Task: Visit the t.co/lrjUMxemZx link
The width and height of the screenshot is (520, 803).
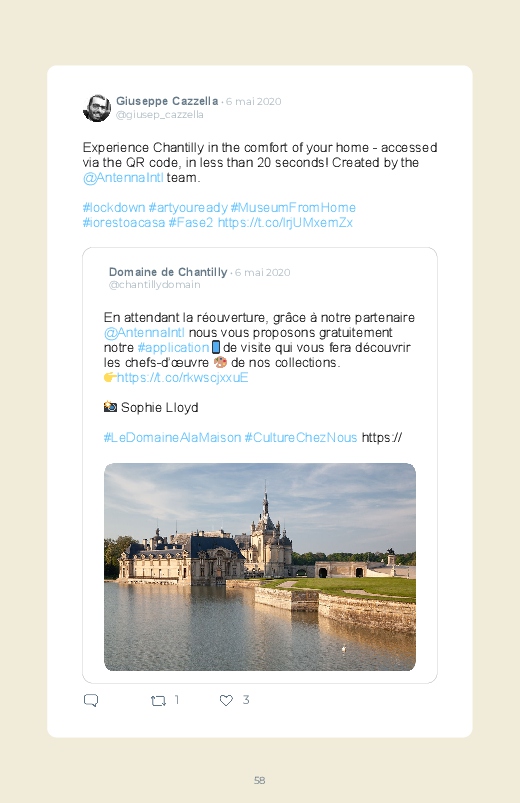Action: 285,223
